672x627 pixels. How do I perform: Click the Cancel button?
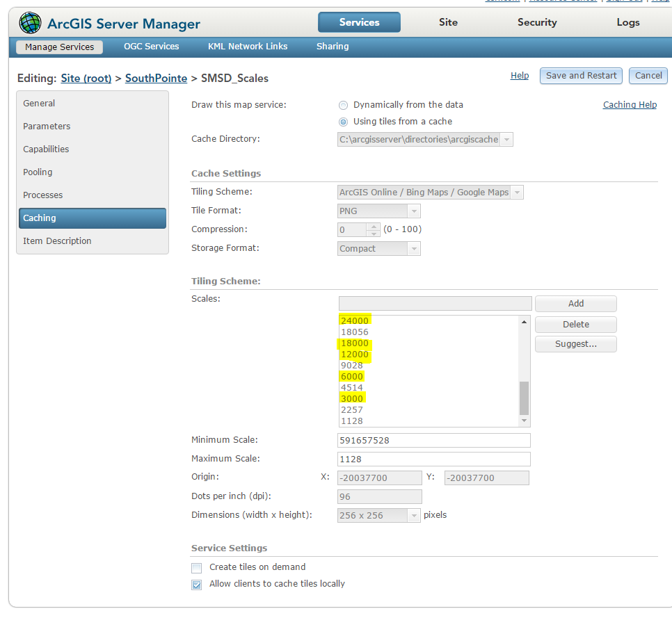[x=648, y=76]
